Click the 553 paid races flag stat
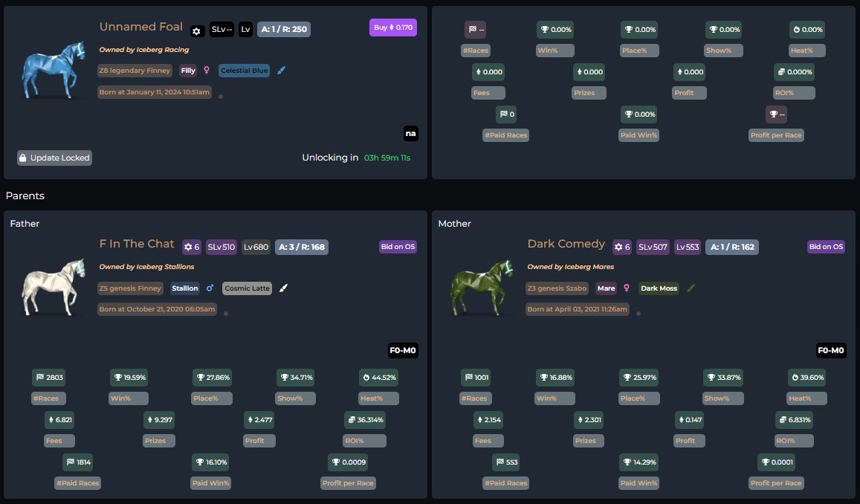Screen dimensions: 860x504 pyautogui.click(x=506, y=462)
